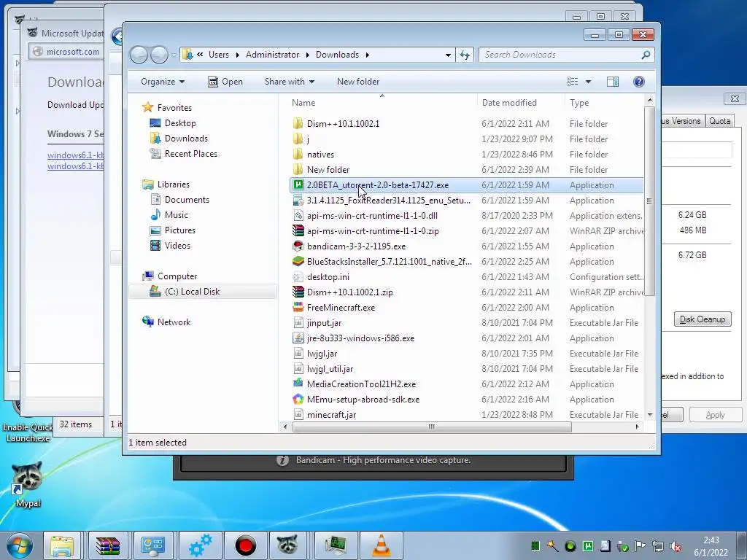Change view using the view icon button

tap(572, 82)
